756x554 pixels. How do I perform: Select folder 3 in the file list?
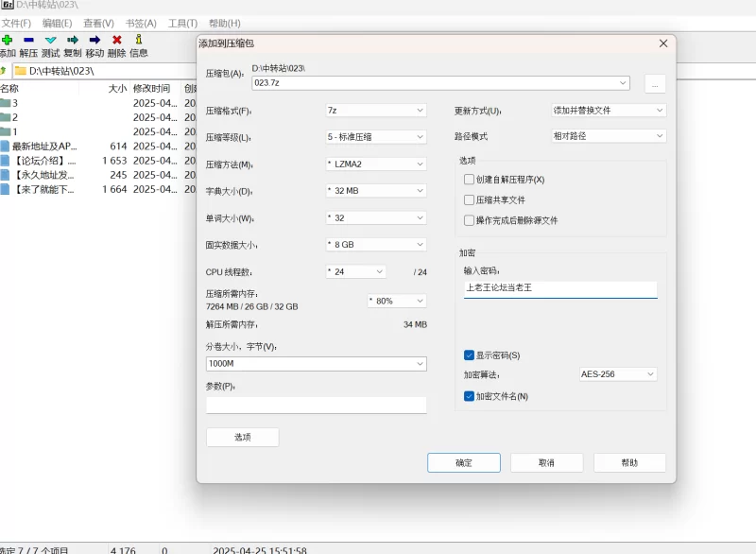coord(14,103)
